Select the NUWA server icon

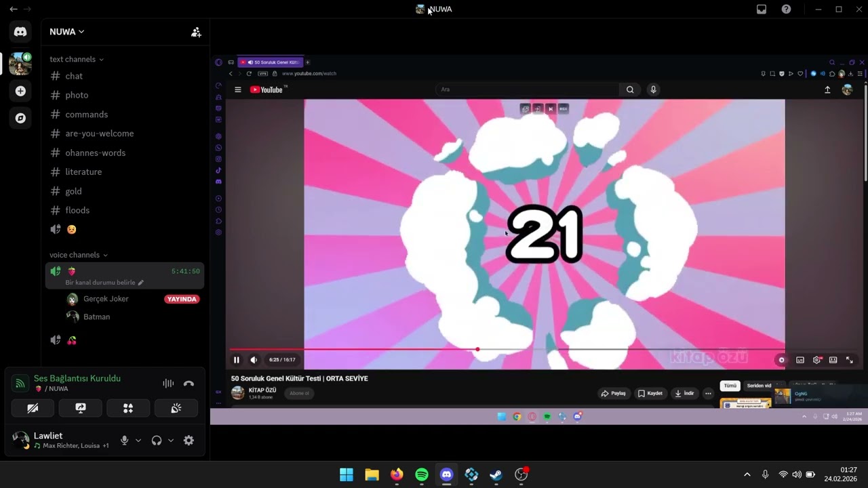(x=20, y=63)
